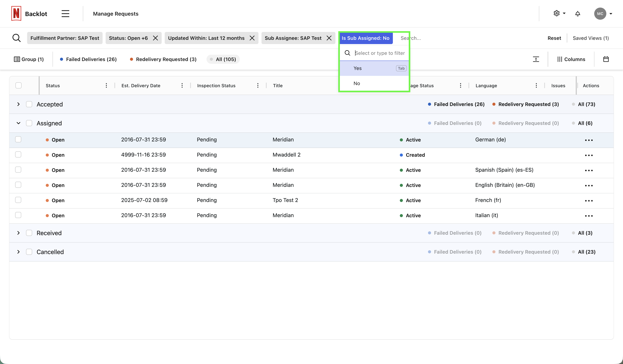Open Saved Views (1)
This screenshot has height=364, width=623.
pos(591,38)
